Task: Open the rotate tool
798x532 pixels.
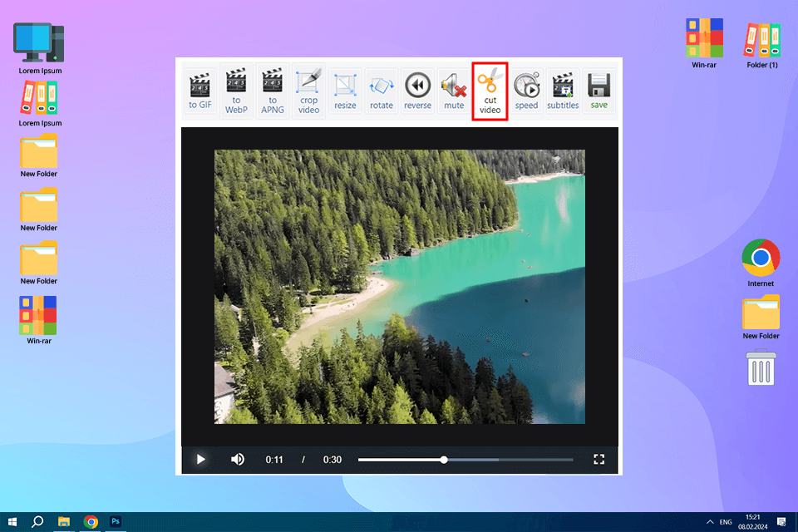Action: 382,91
